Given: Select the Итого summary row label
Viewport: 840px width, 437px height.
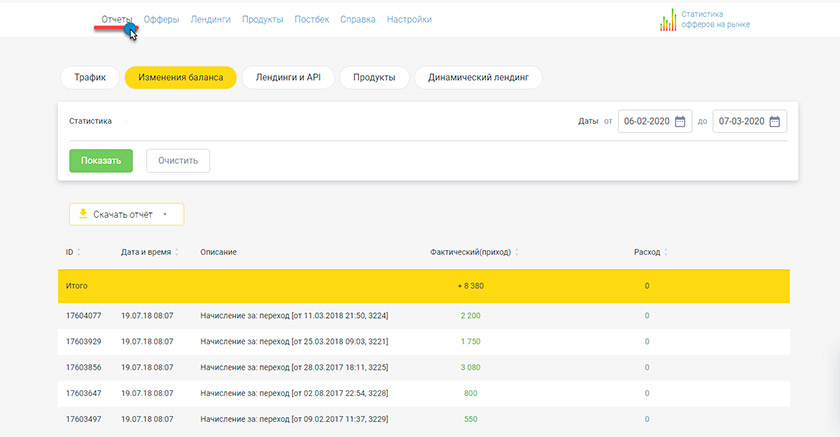Looking at the screenshot, I should (x=77, y=286).
